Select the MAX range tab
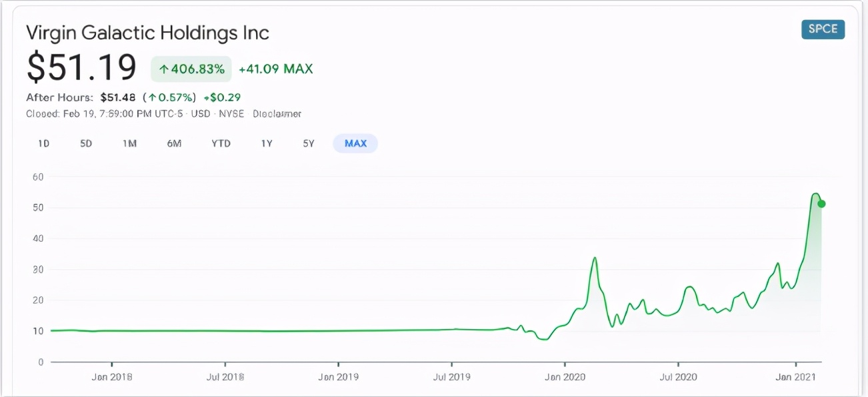The image size is (868, 397). point(355,143)
